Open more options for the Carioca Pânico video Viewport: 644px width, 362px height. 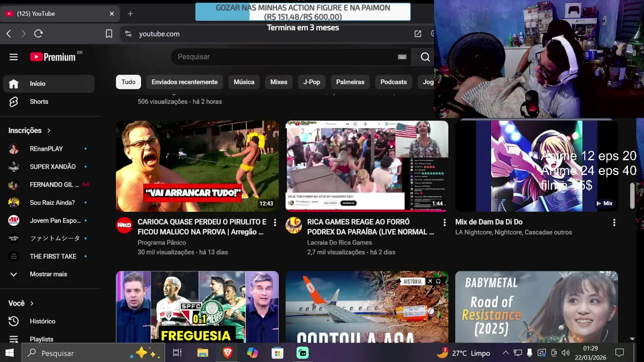(x=275, y=222)
